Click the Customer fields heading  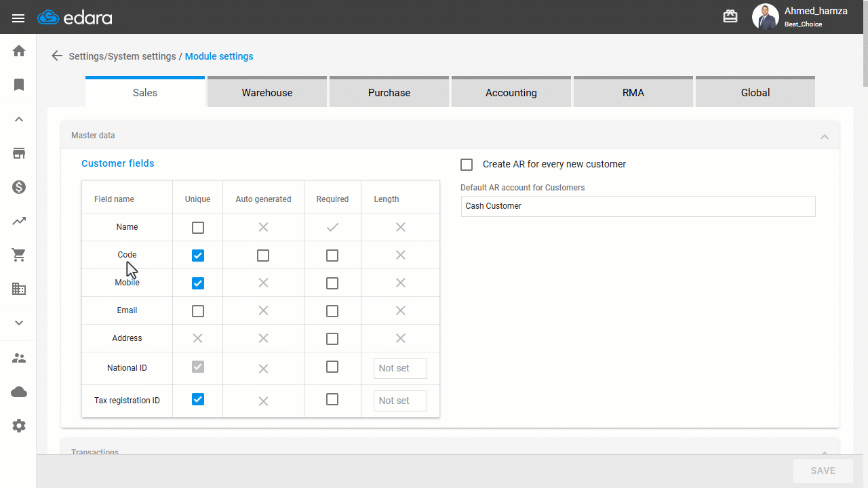118,163
